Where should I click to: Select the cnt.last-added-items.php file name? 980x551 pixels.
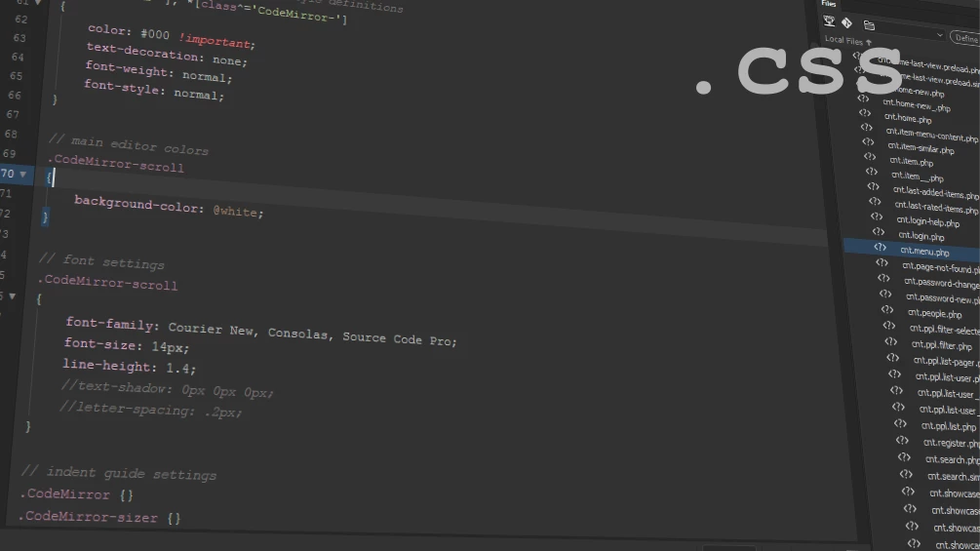point(935,192)
